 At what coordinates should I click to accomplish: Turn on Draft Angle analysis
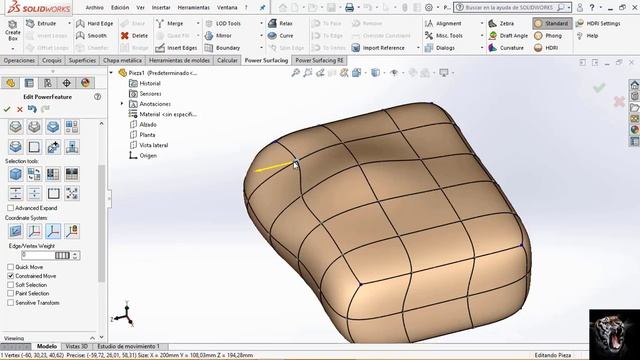coord(508,36)
